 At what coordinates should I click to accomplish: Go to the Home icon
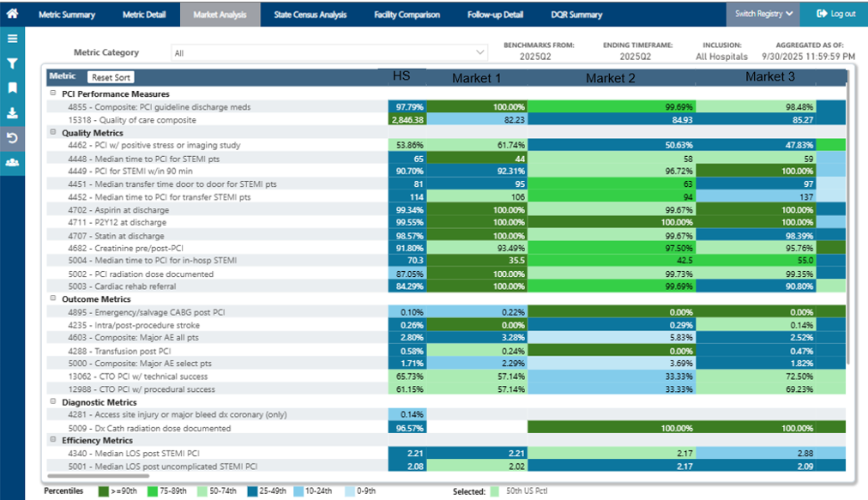pos(12,13)
